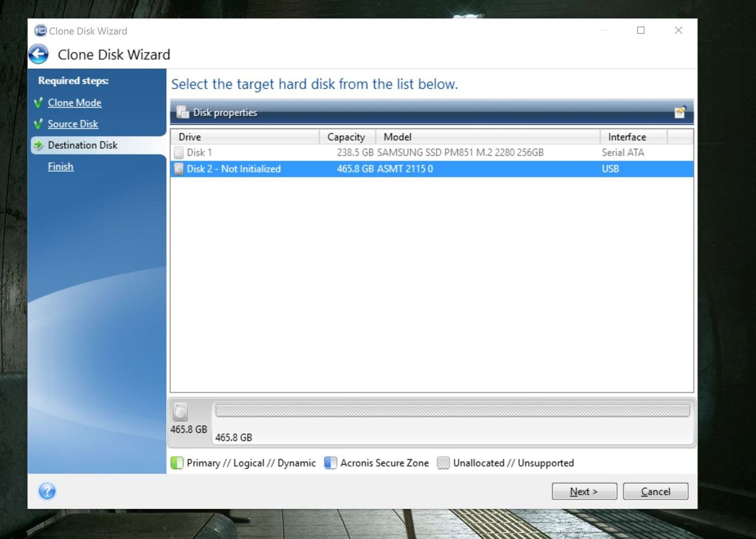Click the USB interface cell

click(610, 169)
